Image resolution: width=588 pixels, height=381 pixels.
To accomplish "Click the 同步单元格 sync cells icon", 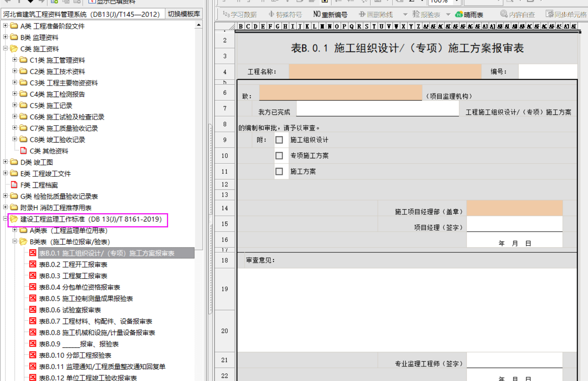I will pos(566,15).
